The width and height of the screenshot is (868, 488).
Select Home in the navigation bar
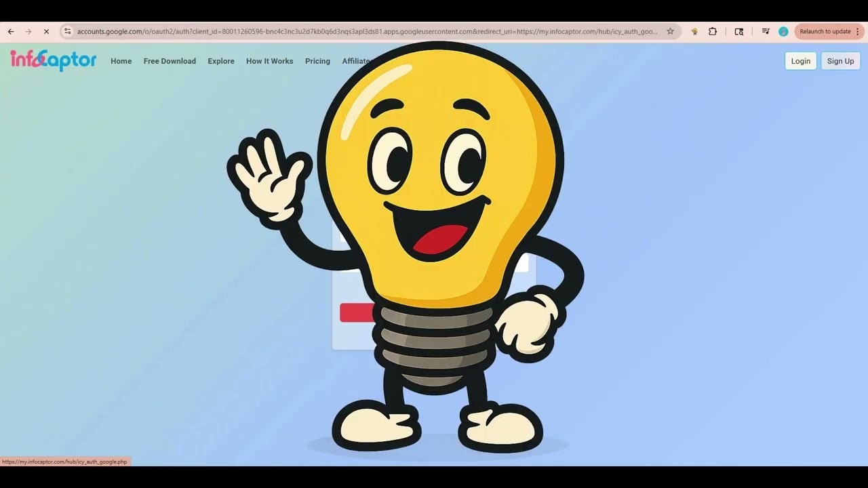coord(121,61)
